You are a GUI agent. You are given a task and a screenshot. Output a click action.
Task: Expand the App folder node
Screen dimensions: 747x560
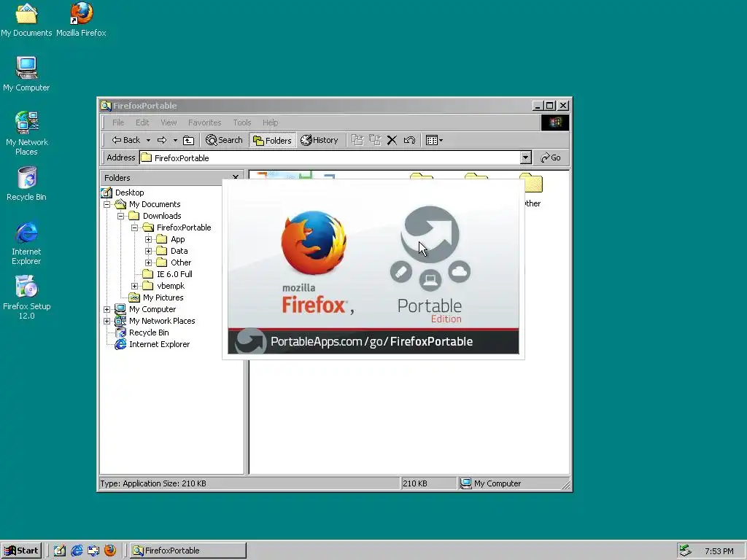point(149,239)
